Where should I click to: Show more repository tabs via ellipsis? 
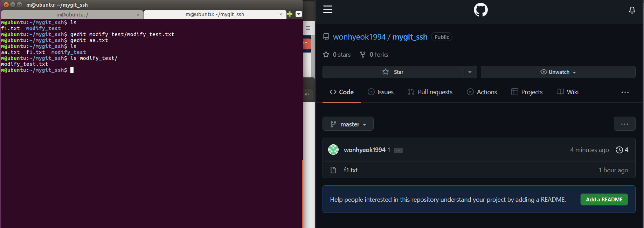625,92
